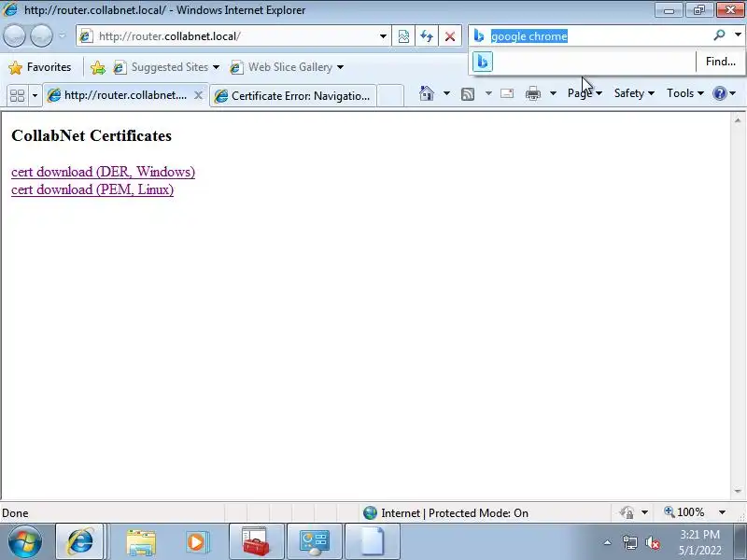
Task: Click the red Stop loading button
Action: 450,36
